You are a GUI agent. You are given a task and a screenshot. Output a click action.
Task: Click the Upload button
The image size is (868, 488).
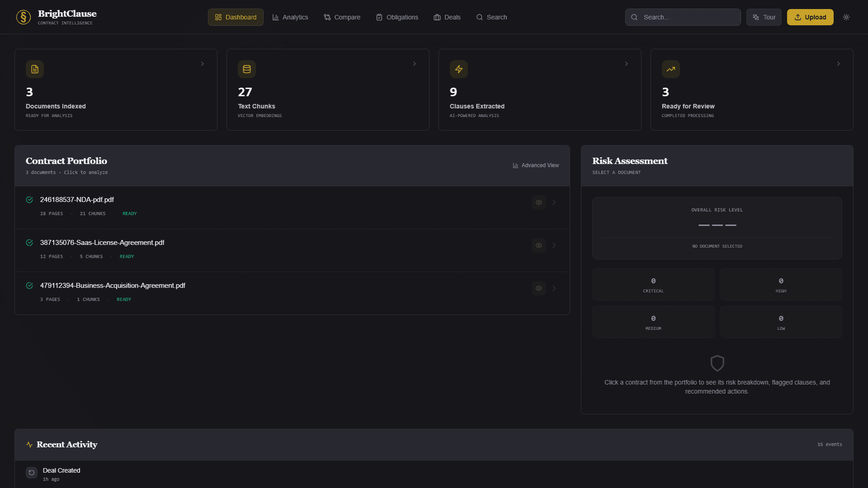[810, 17]
